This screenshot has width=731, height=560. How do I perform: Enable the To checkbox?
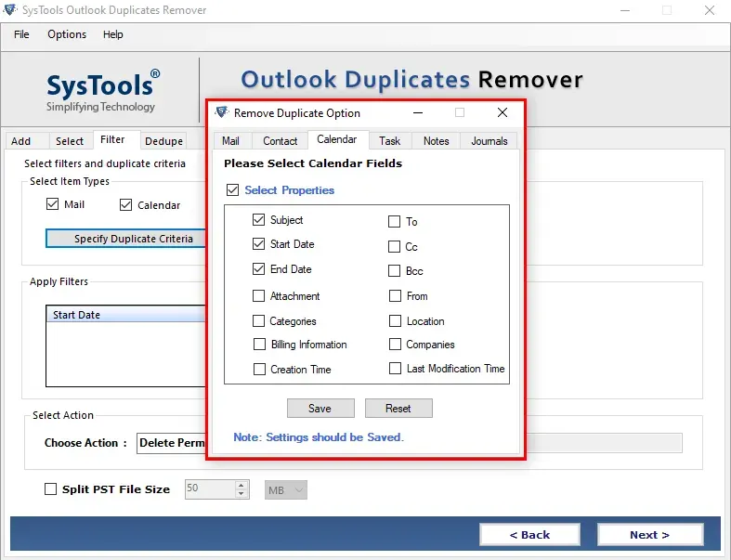click(395, 221)
